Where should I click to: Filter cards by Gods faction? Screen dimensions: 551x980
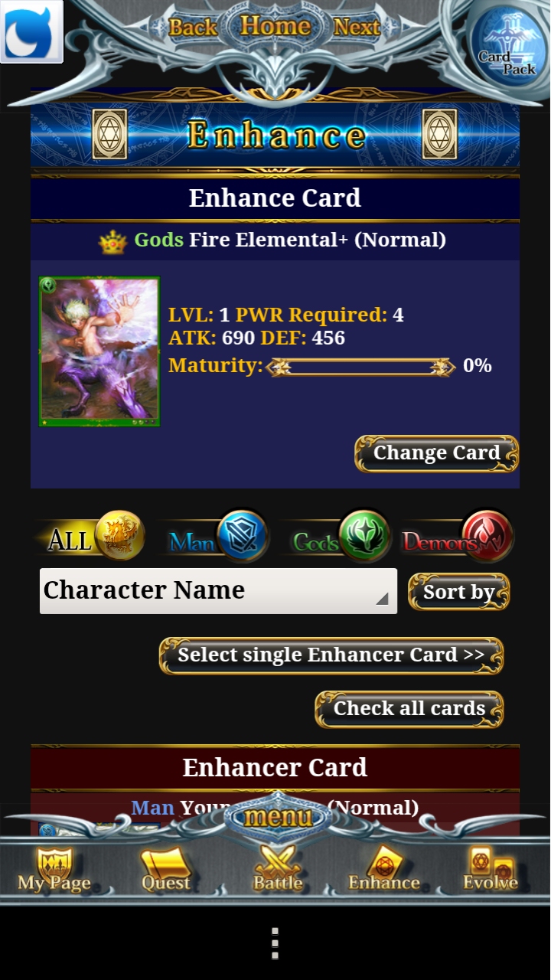[341, 537]
